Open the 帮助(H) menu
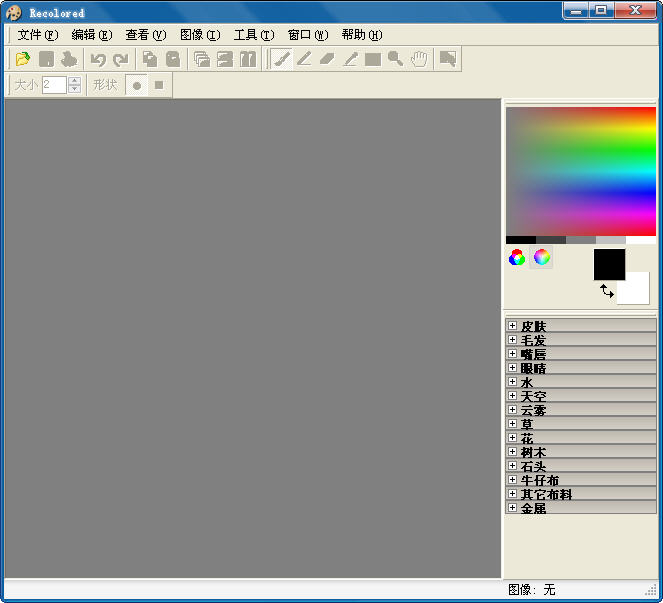The width and height of the screenshot is (663, 603). pos(361,35)
